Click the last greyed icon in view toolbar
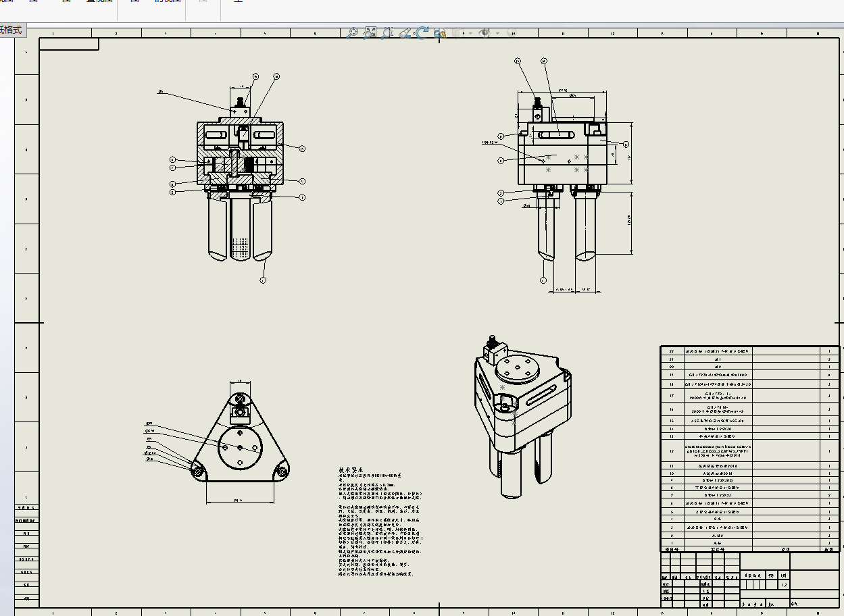The image size is (844, 616). (511, 32)
